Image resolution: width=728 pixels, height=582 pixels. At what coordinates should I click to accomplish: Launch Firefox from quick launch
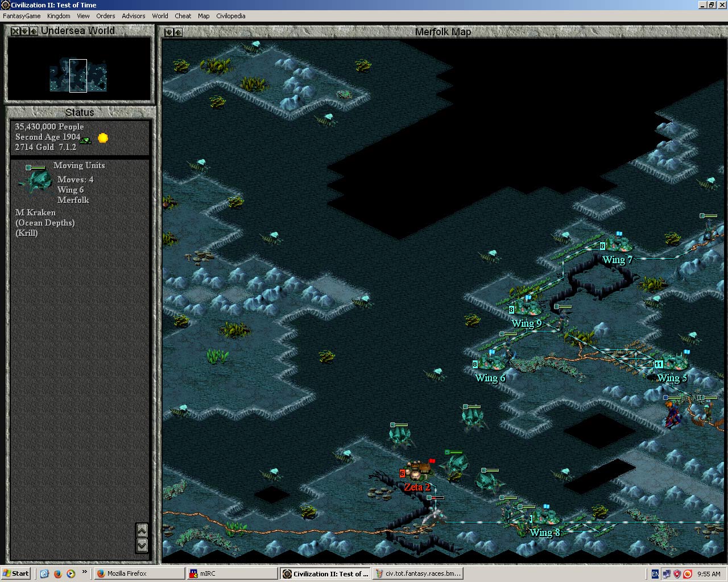click(57, 573)
